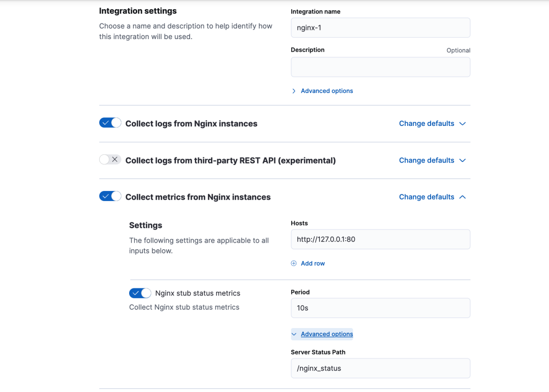The image size is (549, 392).
Task: Collapse Advanced options under Period field
Action: [327, 334]
